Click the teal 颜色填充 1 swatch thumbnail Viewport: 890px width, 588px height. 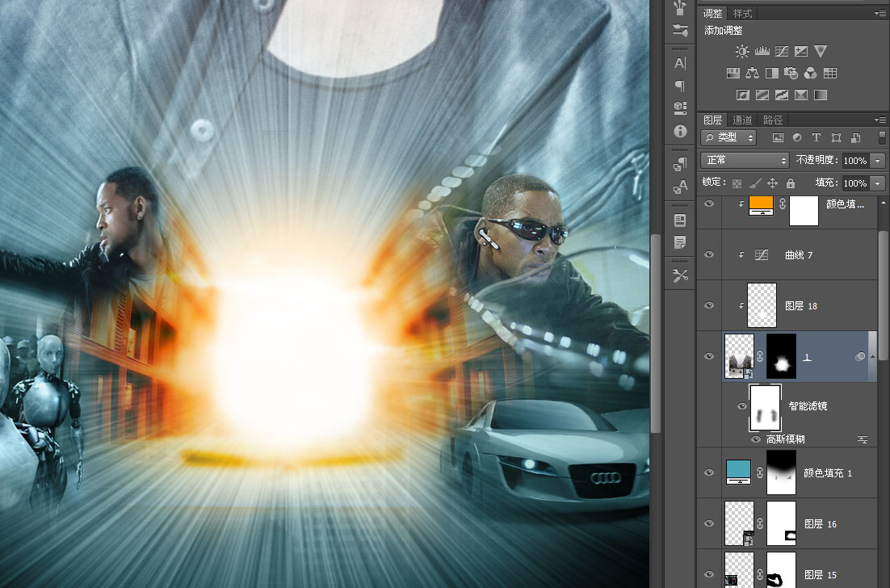[738, 472]
